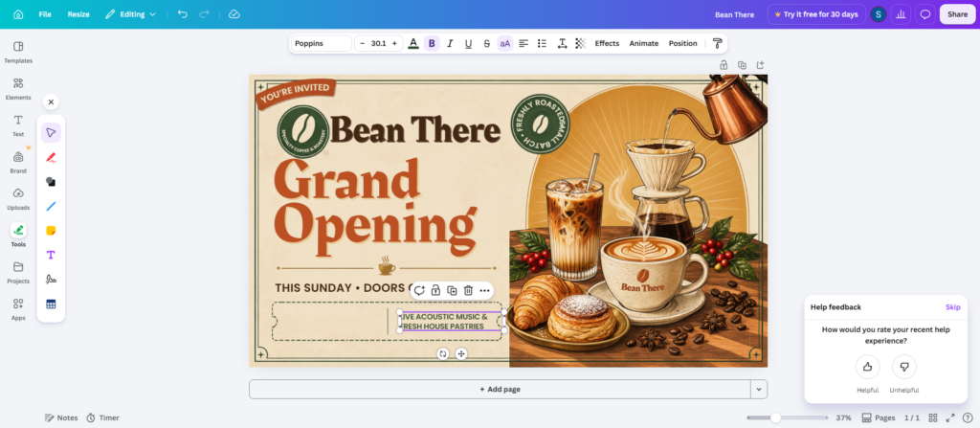
Task: Open the transparency checkerboard control
Action: [x=581, y=43]
